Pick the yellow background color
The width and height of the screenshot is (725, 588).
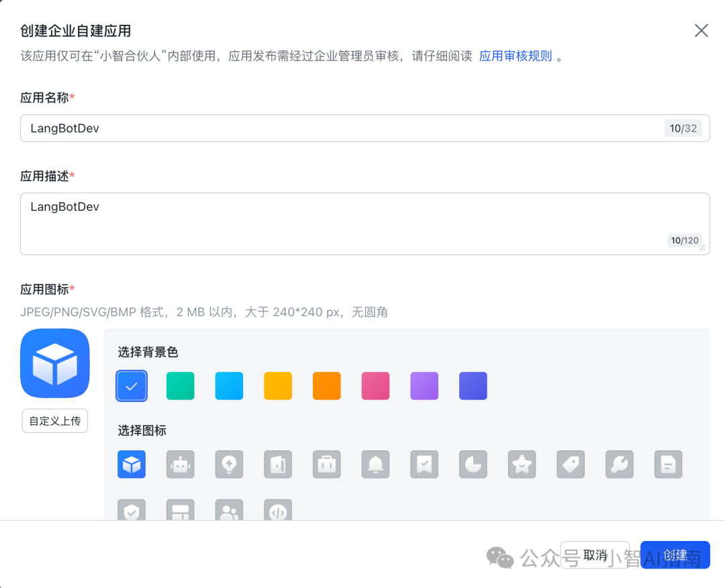click(278, 386)
